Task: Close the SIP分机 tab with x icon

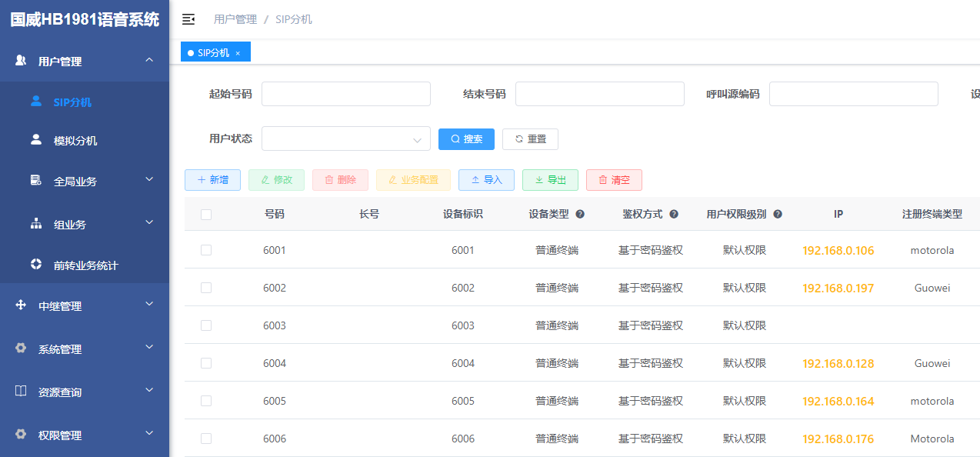Action: pos(238,53)
